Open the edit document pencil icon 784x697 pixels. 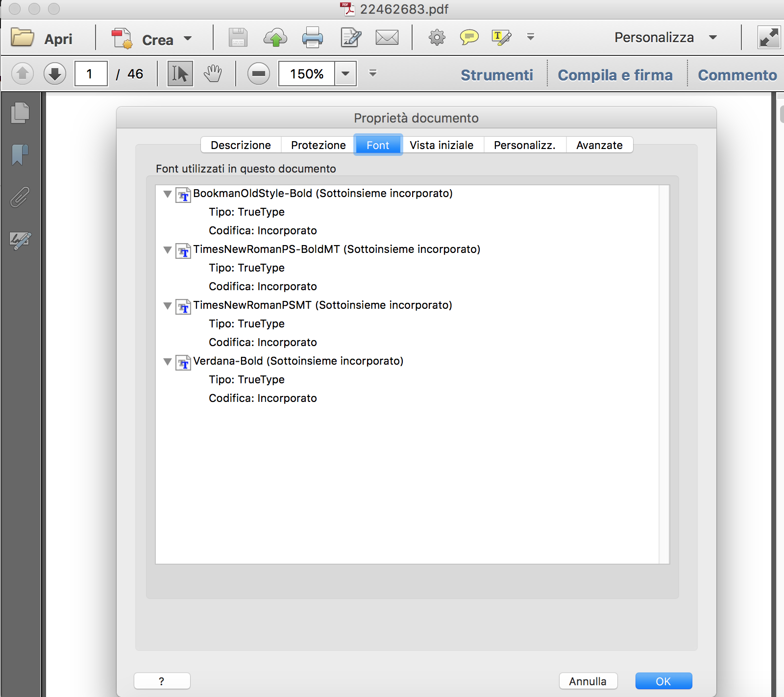pos(351,38)
